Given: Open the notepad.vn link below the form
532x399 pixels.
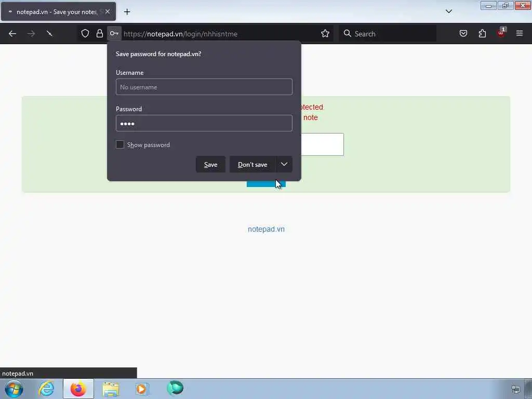Looking at the screenshot, I should [266, 229].
